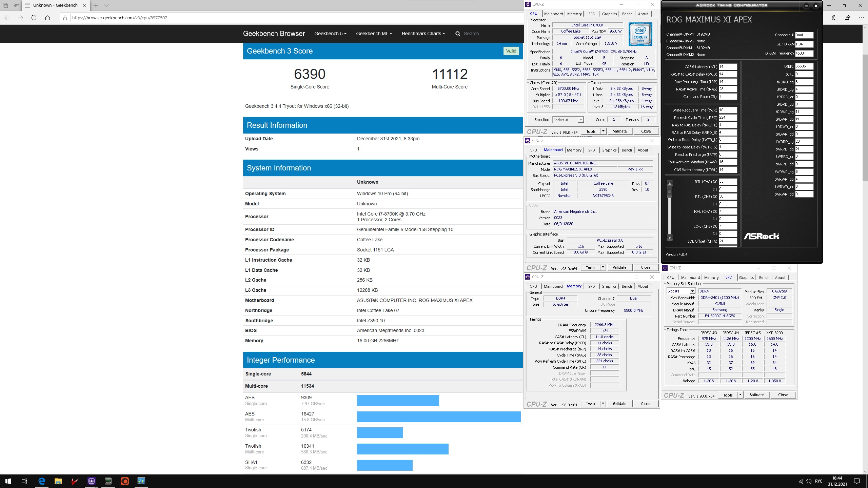Open the volume control in system tray

[x=809, y=481]
